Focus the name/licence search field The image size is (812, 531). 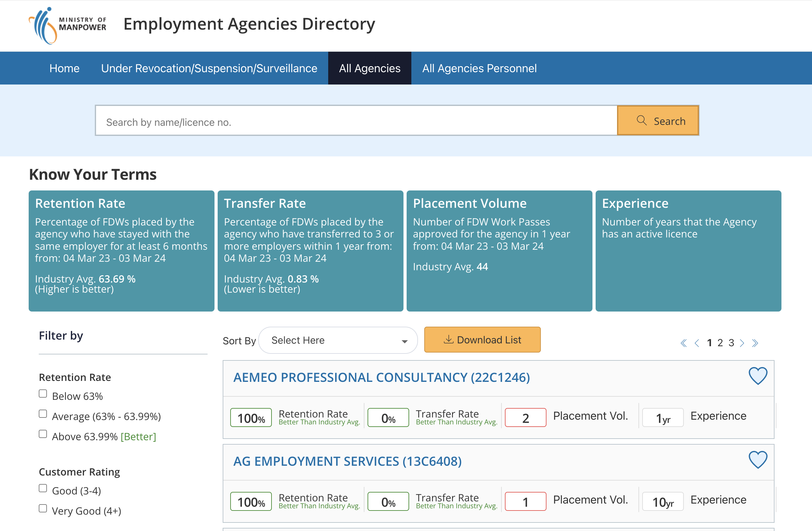(x=356, y=121)
